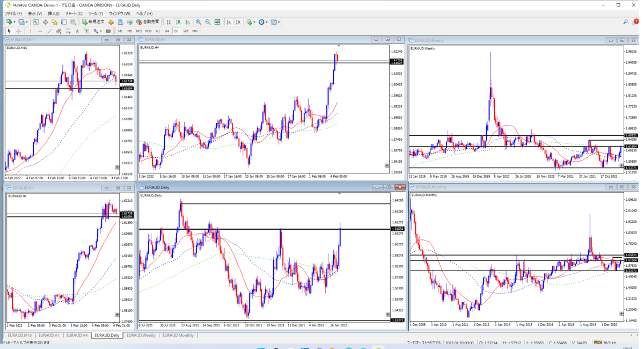This screenshot has height=349, width=644.
Task: Switch timeframe to H4
Action: click(167, 31)
